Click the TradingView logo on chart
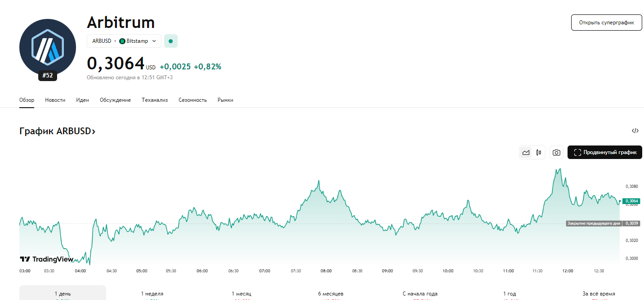644x300 pixels. pyautogui.click(x=46, y=259)
